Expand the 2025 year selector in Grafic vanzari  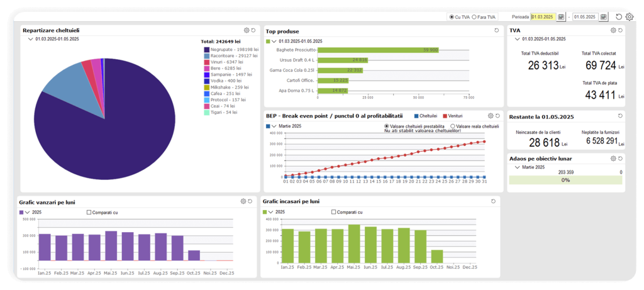(27, 213)
